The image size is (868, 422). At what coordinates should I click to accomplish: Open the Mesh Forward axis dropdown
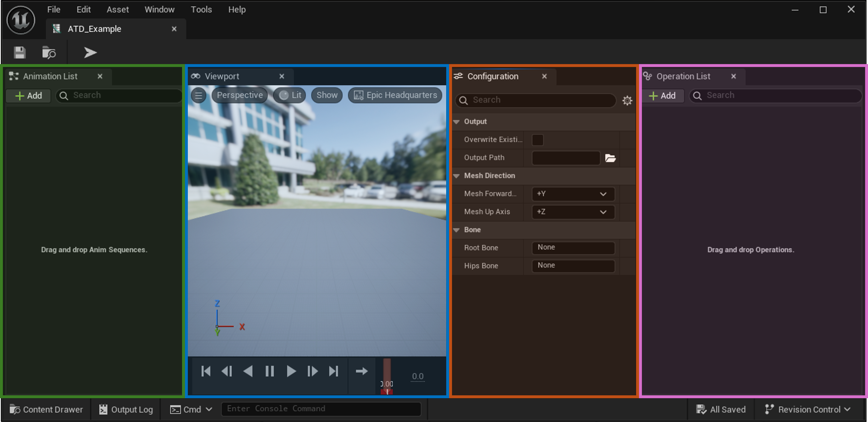573,194
